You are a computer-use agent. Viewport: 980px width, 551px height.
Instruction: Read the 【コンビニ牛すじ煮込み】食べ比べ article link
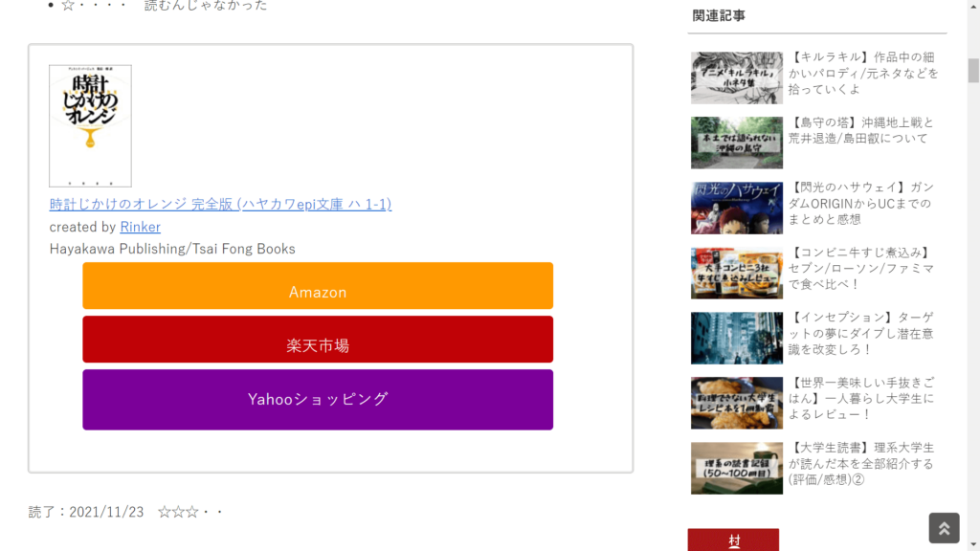click(x=861, y=268)
